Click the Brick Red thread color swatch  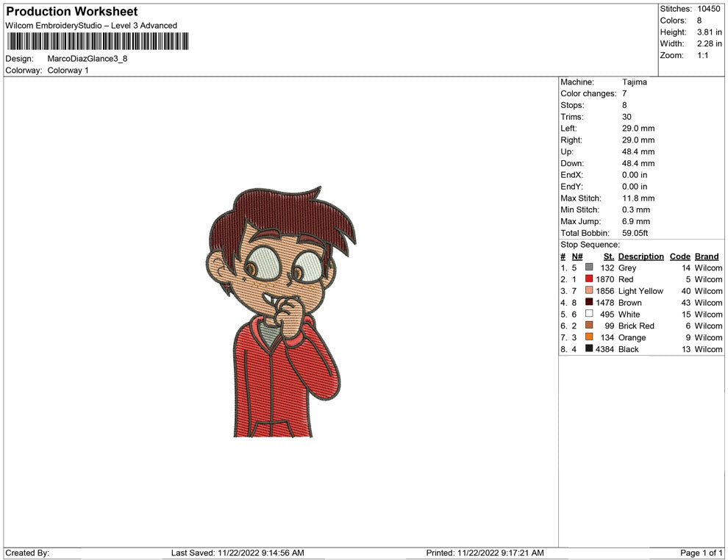(589, 326)
